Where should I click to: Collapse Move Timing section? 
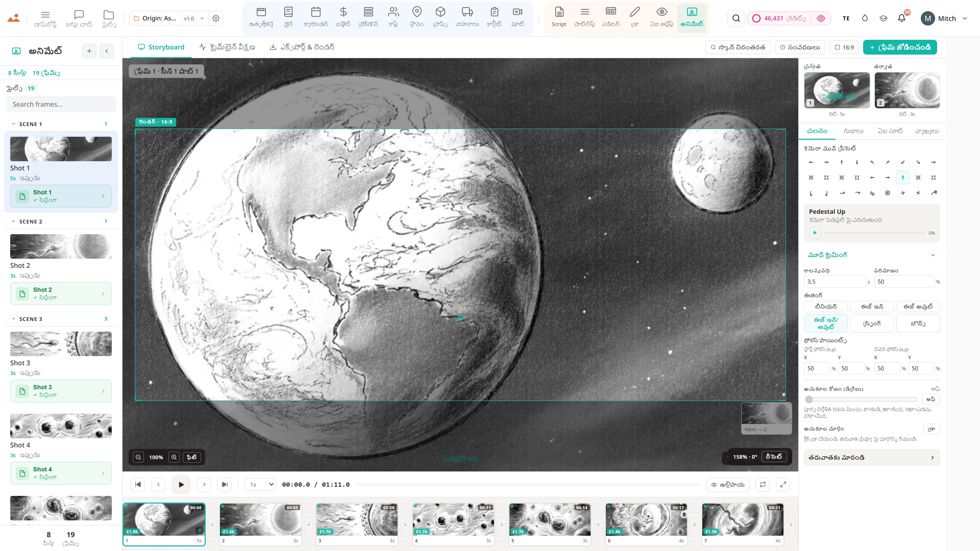pos(872,255)
